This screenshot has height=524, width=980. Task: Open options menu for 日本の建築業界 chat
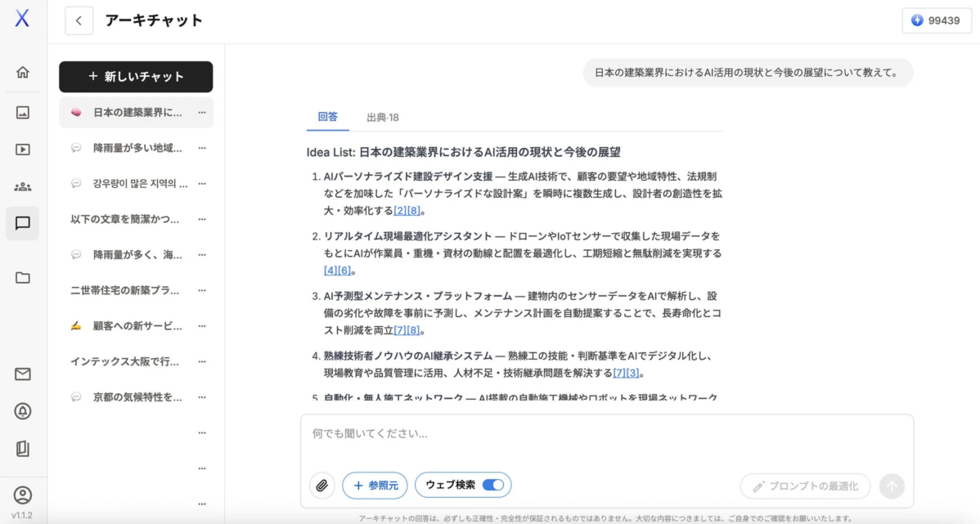pos(203,112)
